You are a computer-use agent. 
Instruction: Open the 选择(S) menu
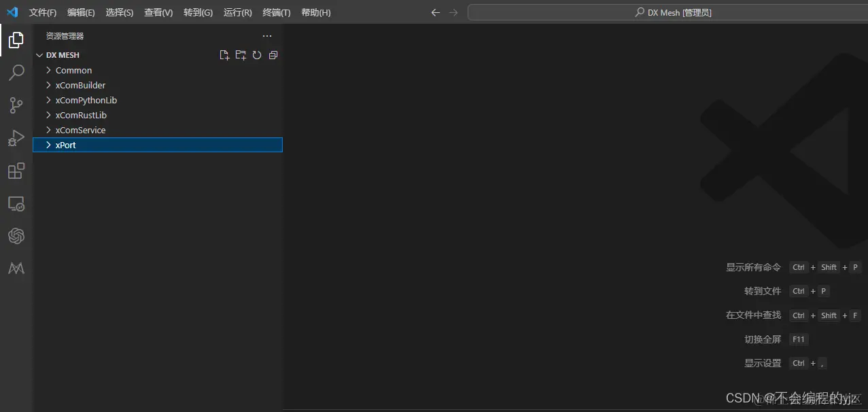pos(120,13)
